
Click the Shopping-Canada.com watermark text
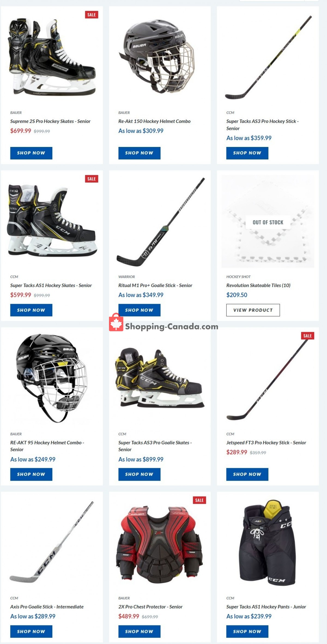click(172, 326)
